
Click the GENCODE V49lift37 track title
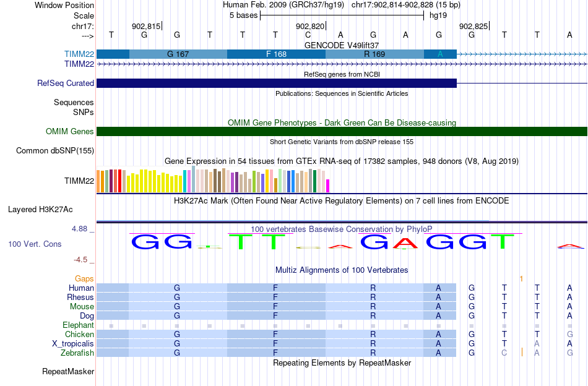tap(342, 45)
